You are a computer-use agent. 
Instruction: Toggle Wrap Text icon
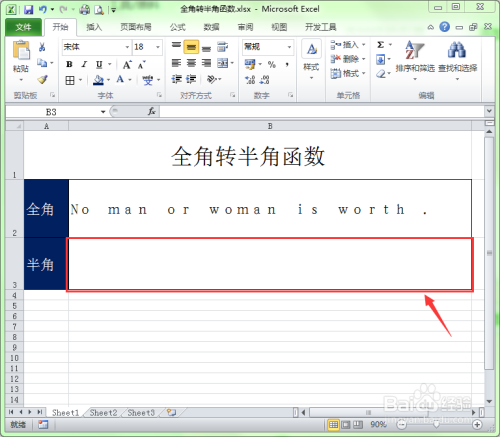[222, 47]
